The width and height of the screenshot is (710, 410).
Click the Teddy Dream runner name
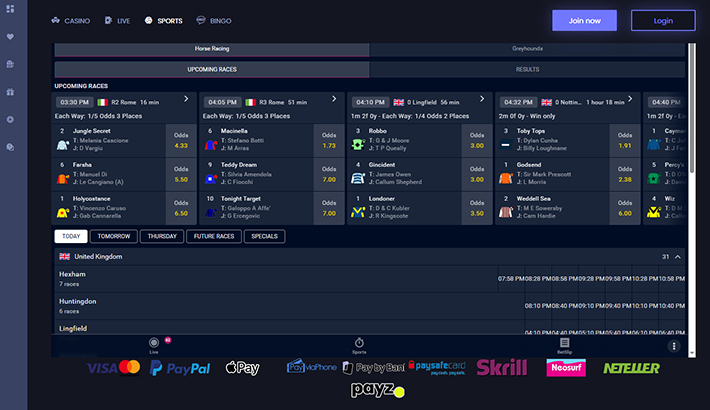[239, 165]
